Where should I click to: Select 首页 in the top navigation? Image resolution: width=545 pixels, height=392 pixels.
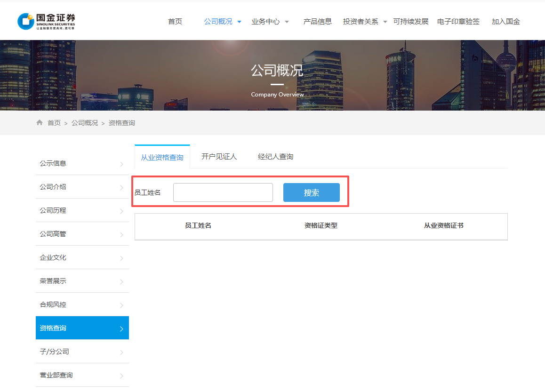pyautogui.click(x=175, y=21)
